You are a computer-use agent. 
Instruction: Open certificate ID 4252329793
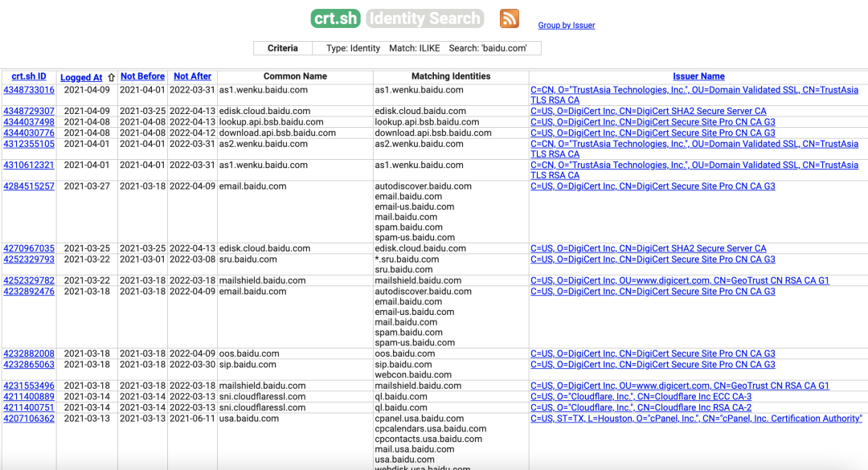click(x=29, y=260)
